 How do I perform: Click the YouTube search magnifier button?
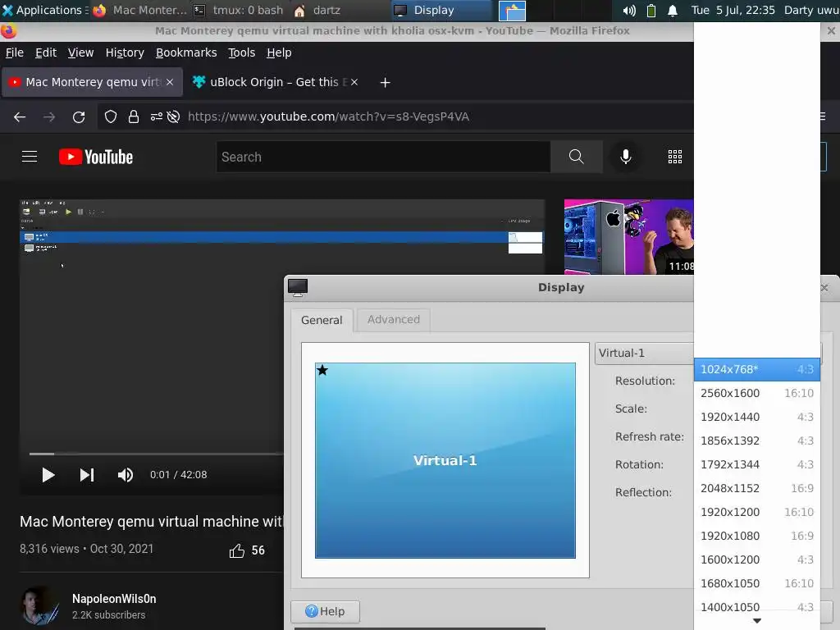tap(577, 157)
